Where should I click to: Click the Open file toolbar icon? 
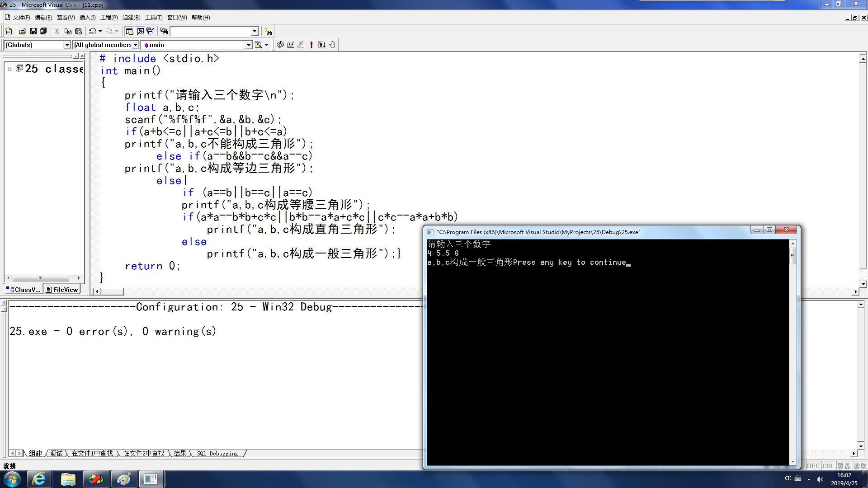(x=23, y=31)
